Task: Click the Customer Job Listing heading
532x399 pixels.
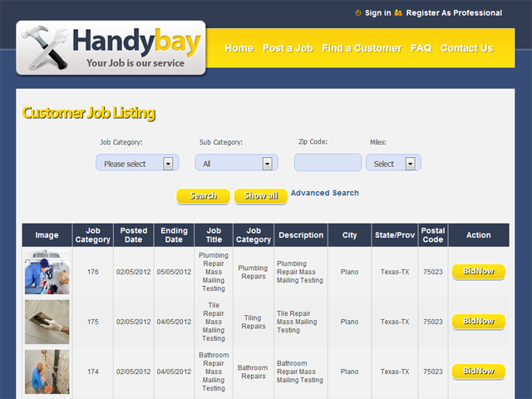Action: point(89,113)
